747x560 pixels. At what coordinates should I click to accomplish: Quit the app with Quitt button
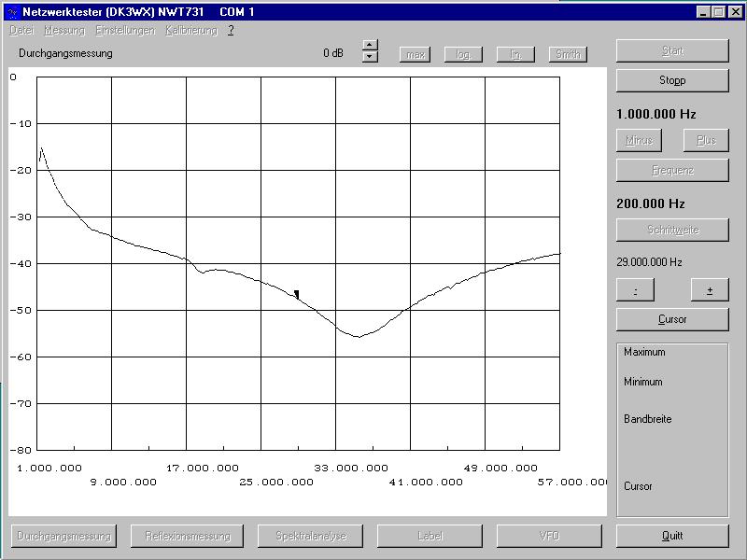tap(672, 536)
